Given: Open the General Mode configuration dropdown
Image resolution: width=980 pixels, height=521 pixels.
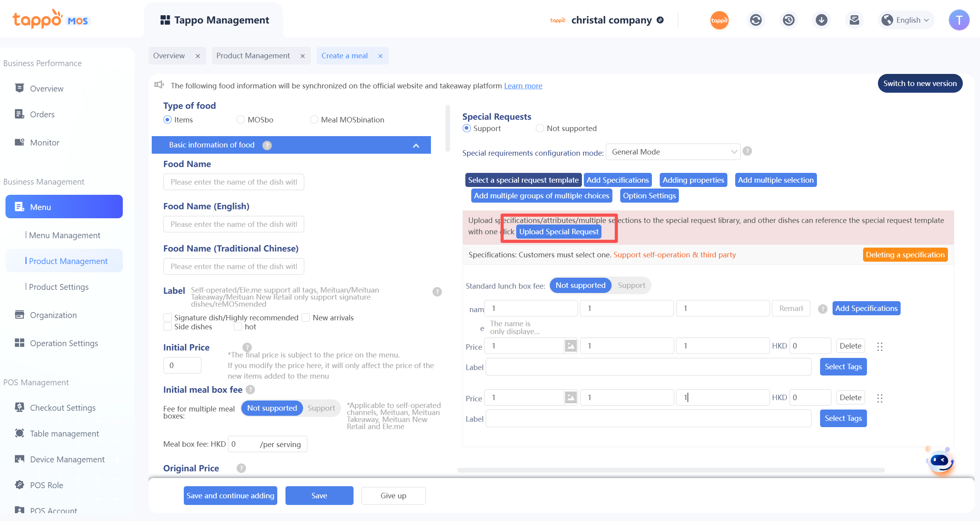Looking at the screenshot, I should tap(673, 152).
